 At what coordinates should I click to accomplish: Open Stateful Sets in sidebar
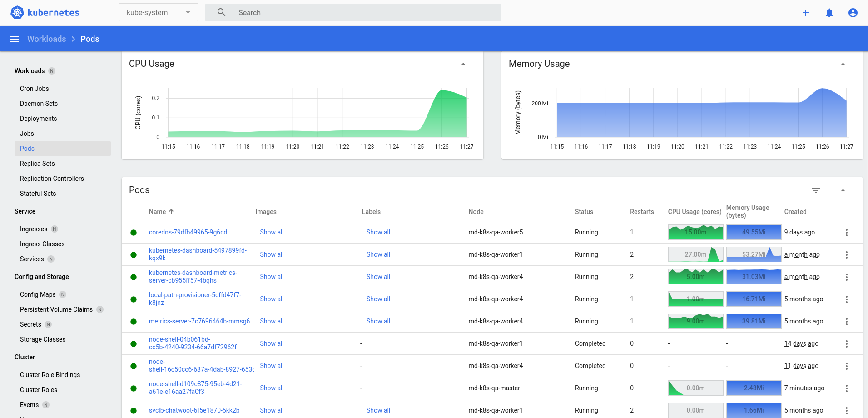(38, 194)
